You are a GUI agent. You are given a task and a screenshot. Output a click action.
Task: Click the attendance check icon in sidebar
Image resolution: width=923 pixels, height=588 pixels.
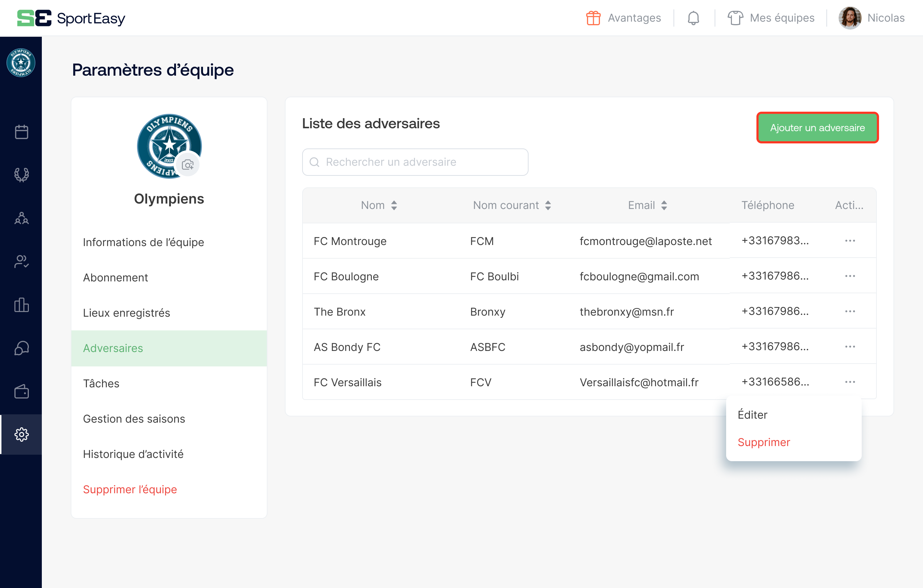click(x=22, y=262)
